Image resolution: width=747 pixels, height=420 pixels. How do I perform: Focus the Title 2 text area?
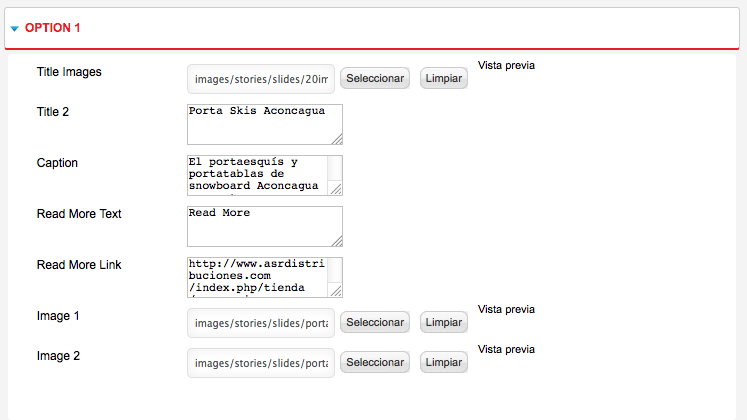point(265,124)
